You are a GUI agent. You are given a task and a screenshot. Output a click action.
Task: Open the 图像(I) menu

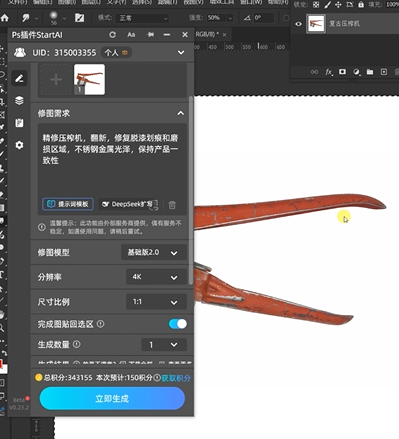coord(68,2)
